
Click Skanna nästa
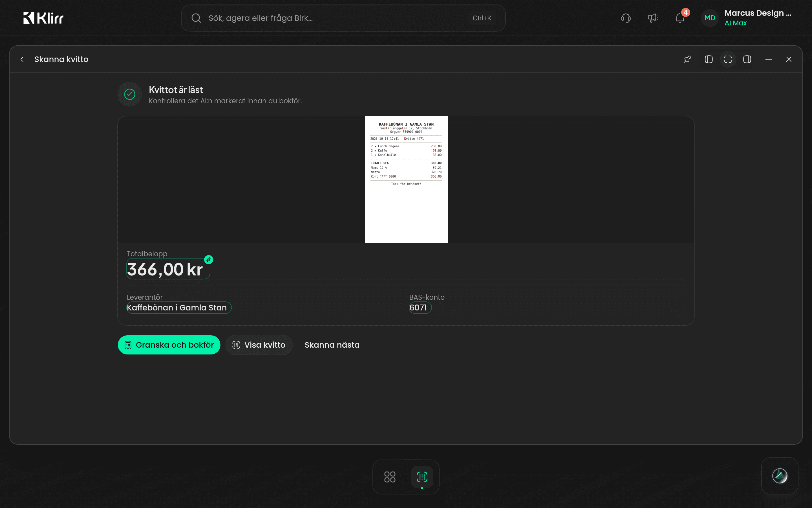click(x=332, y=345)
